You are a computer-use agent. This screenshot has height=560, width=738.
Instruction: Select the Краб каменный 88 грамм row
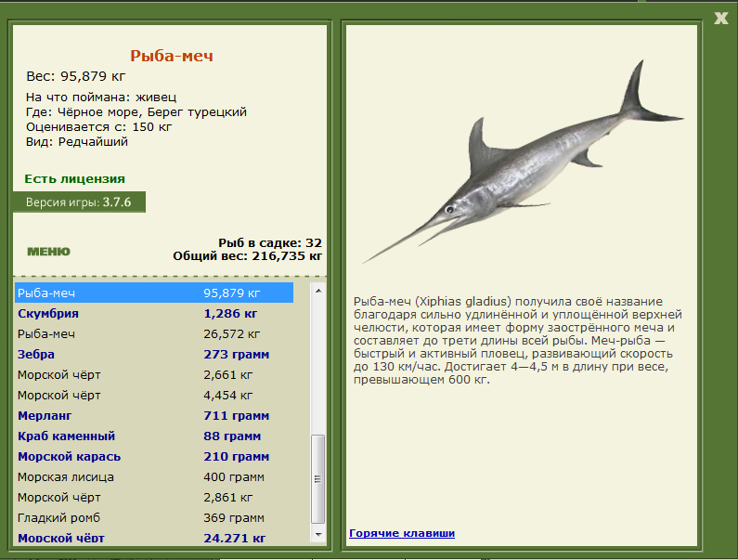click(154, 436)
